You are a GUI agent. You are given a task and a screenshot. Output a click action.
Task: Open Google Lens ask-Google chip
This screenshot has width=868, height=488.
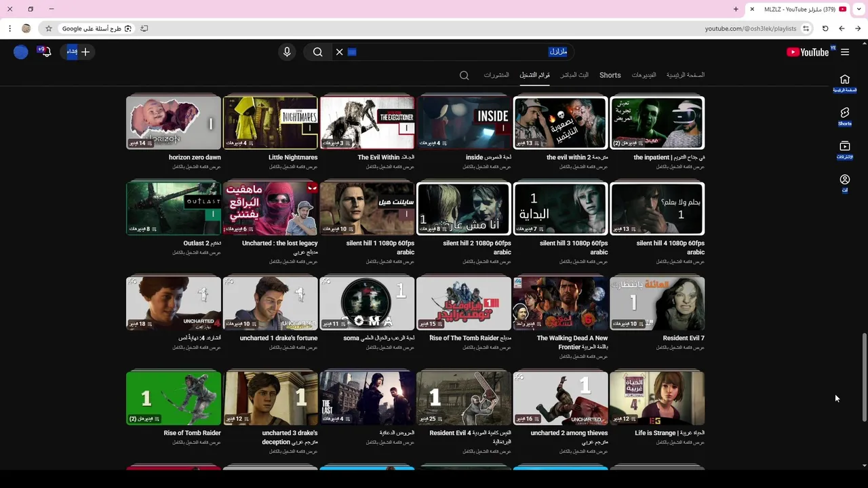(x=96, y=28)
